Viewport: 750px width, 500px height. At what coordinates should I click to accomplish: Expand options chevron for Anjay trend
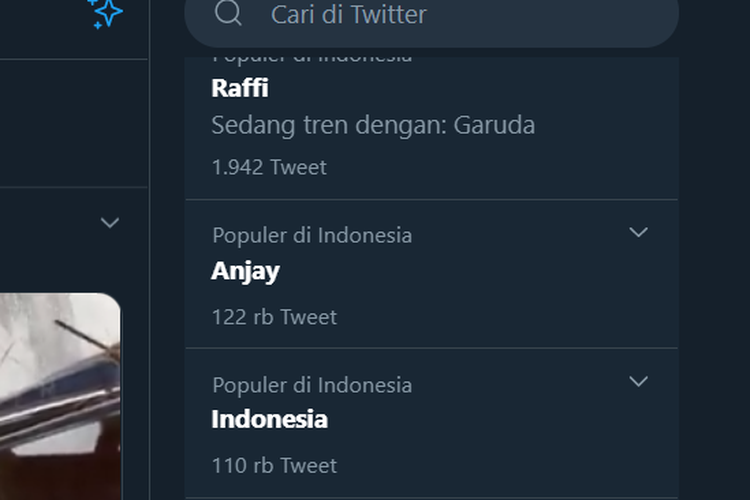(x=638, y=232)
